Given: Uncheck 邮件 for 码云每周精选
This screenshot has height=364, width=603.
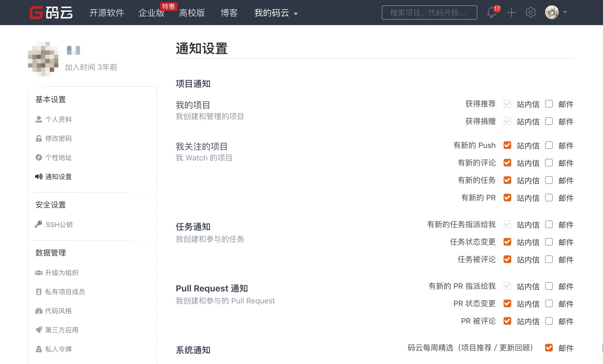Looking at the screenshot, I should (549, 348).
